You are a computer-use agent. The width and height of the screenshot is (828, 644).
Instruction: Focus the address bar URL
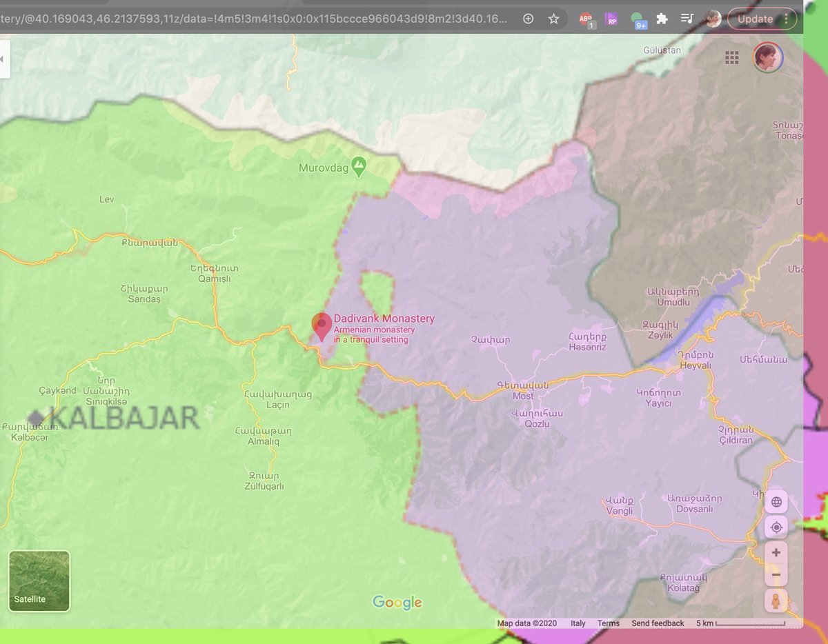tap(255, 19)
